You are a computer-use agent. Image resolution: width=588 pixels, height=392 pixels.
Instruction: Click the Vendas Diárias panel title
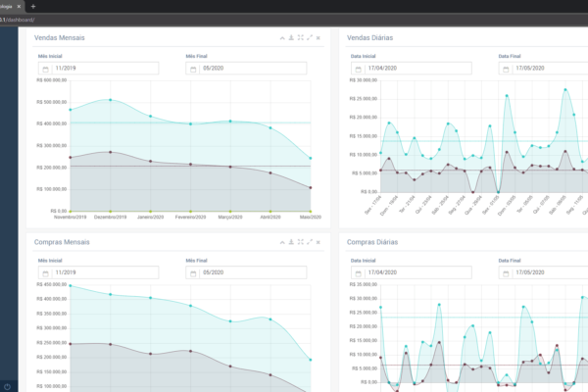pos(369,38)
